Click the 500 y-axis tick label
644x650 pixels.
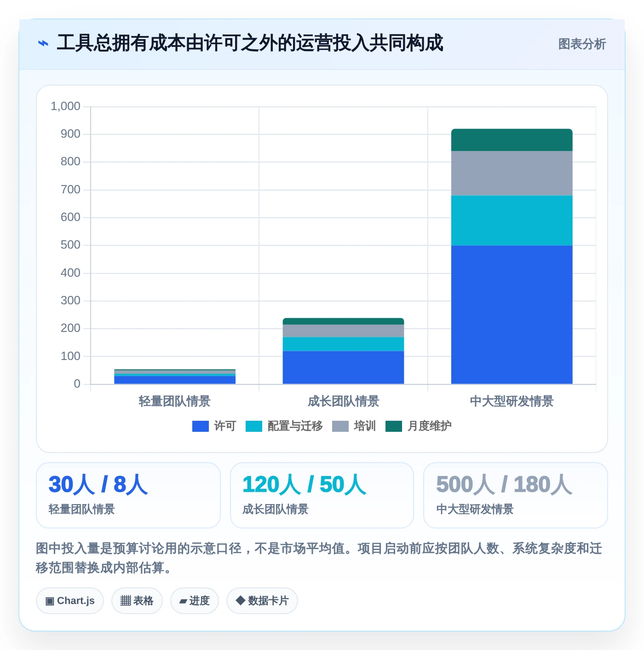click(70, 245)
